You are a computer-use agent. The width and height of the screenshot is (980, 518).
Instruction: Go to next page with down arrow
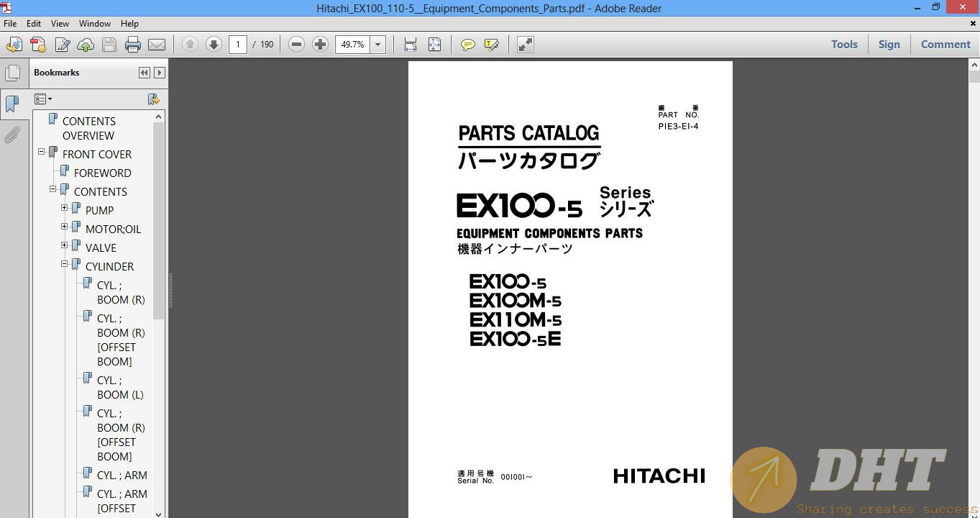tap(214, 45)
